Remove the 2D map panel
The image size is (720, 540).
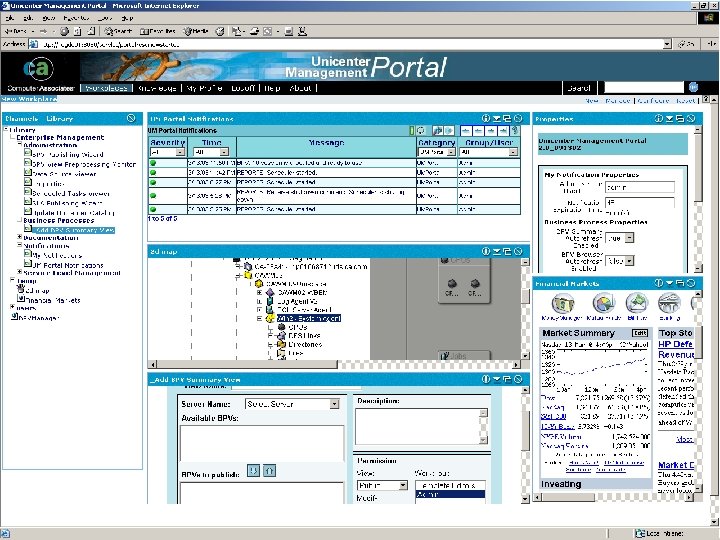[x=518, y=251]
